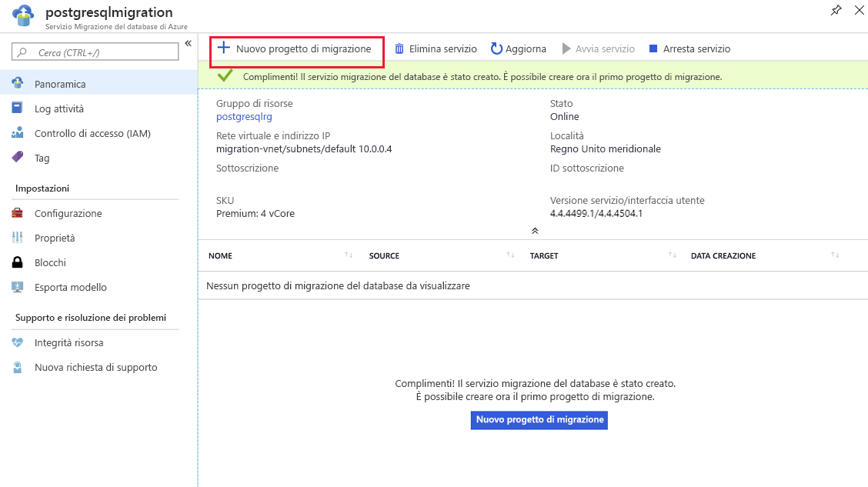Click the Esporta modello icon
The width and height of the screenshot is (868, 487).
pos(18,287)
